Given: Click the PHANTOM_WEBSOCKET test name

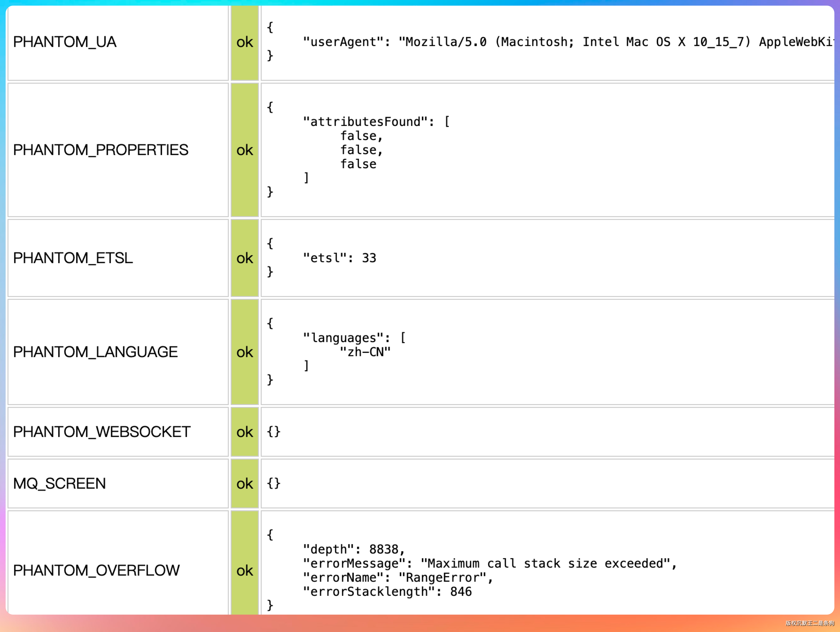Looking at the screenshot, I should click(x=102, y=432).
